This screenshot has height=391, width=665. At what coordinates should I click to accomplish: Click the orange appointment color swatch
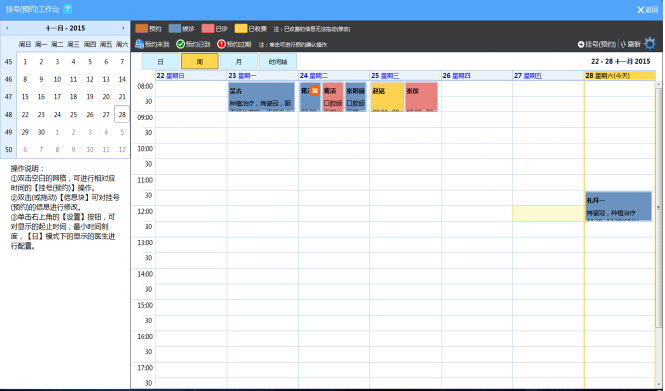click(142, 28)
